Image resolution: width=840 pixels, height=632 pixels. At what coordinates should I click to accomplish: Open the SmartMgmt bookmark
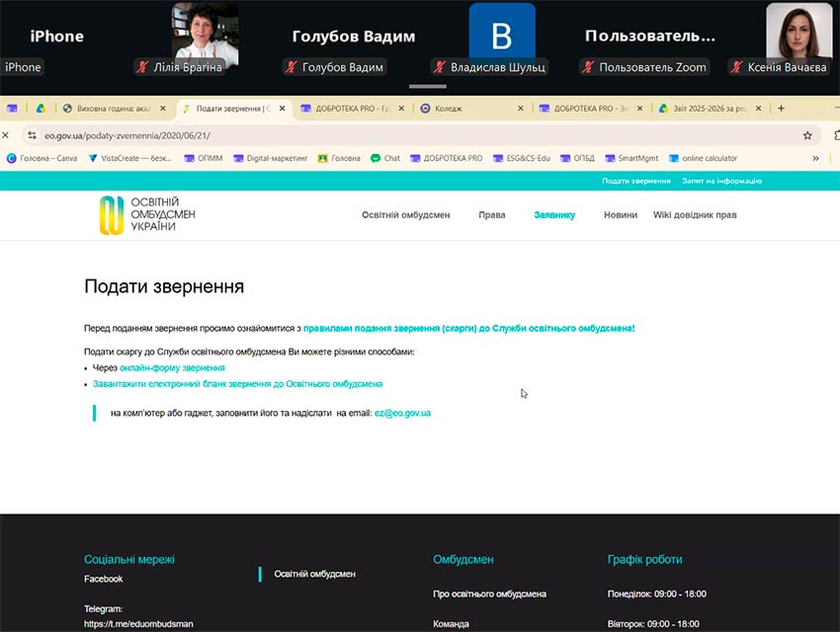(631, 158)
